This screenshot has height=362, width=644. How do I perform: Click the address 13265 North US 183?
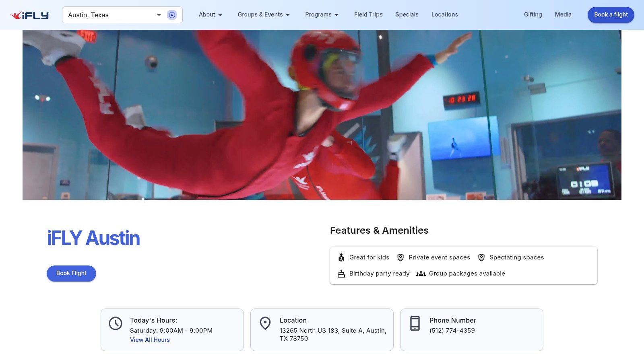[333, 335]
